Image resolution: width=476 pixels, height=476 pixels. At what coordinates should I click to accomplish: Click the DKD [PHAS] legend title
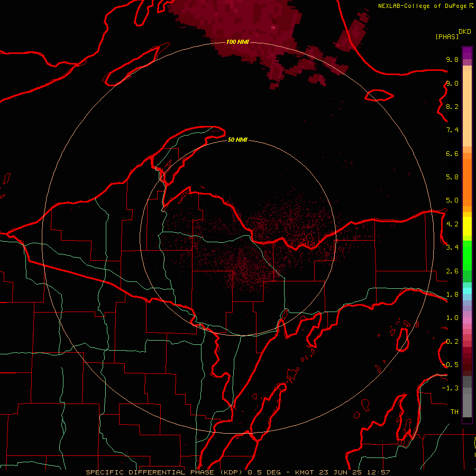pos(453,34)
